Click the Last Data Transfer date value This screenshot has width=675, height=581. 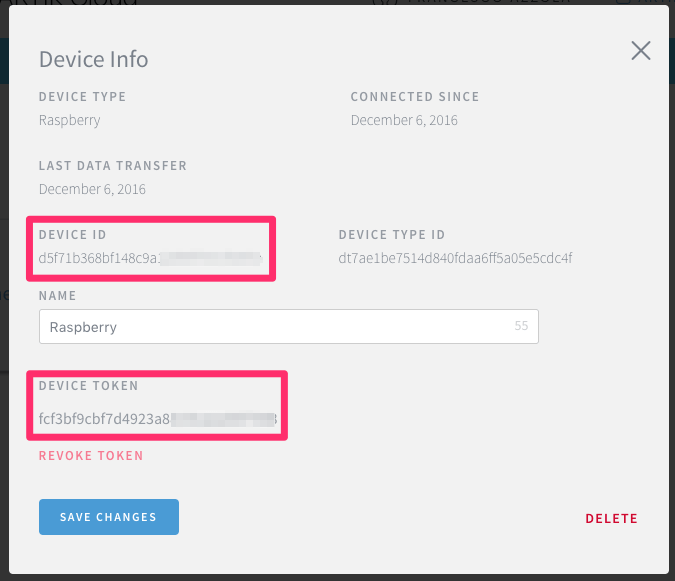coord(92,189)
